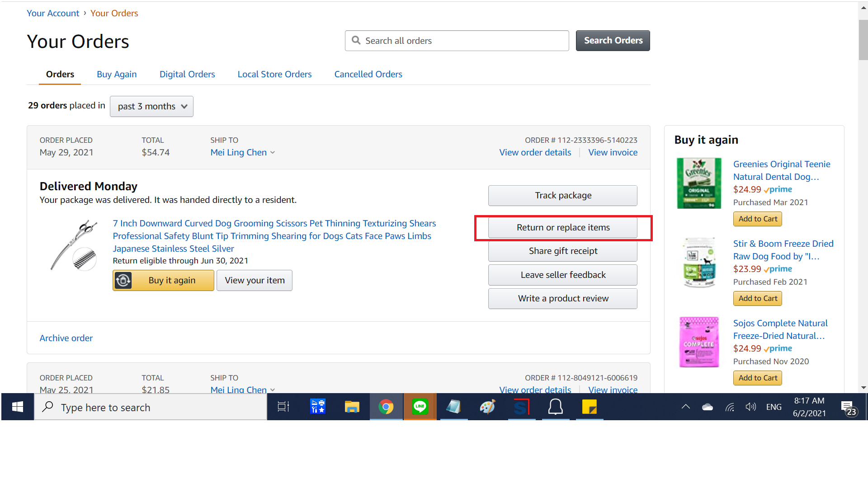Click Return or replace items
Screen dimensions: 868x488
(563, 227)
